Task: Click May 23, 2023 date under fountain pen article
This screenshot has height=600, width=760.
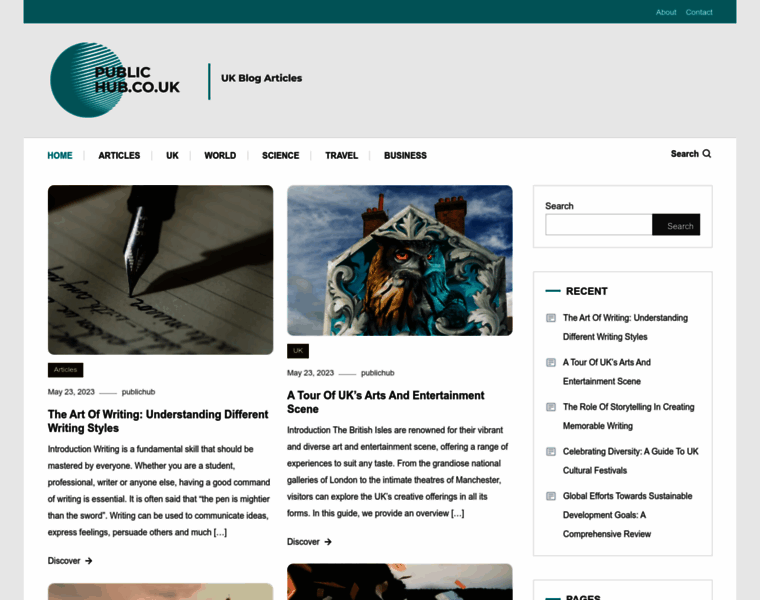Action: [71, 392]
